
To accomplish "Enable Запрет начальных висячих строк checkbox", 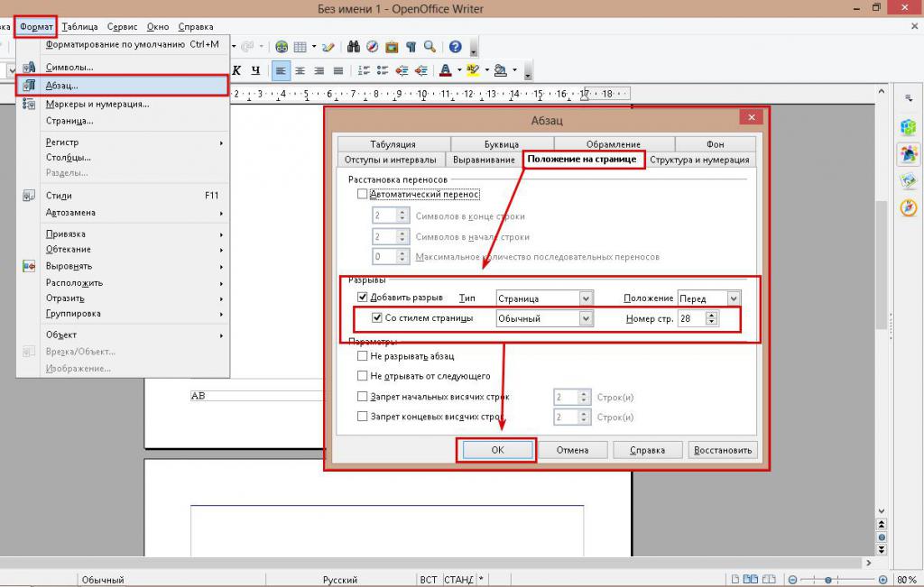I will 363,397.
